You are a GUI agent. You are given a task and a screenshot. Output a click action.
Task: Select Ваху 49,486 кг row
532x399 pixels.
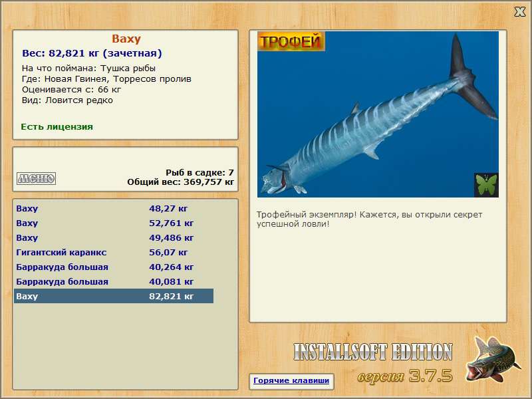pos(114,237)
